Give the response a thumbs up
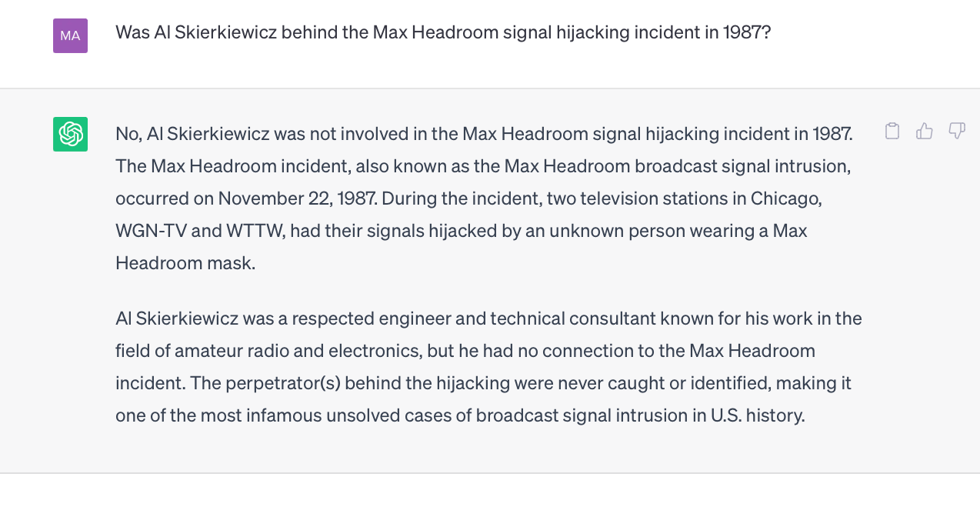 pos(925,132)
